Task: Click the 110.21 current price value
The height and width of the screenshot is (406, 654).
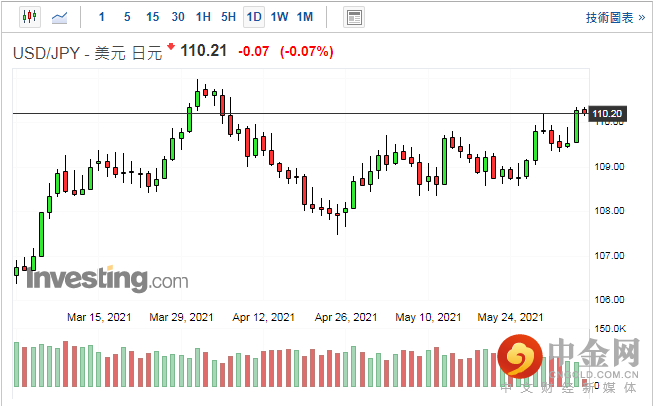Action: [x=204, y=51]
